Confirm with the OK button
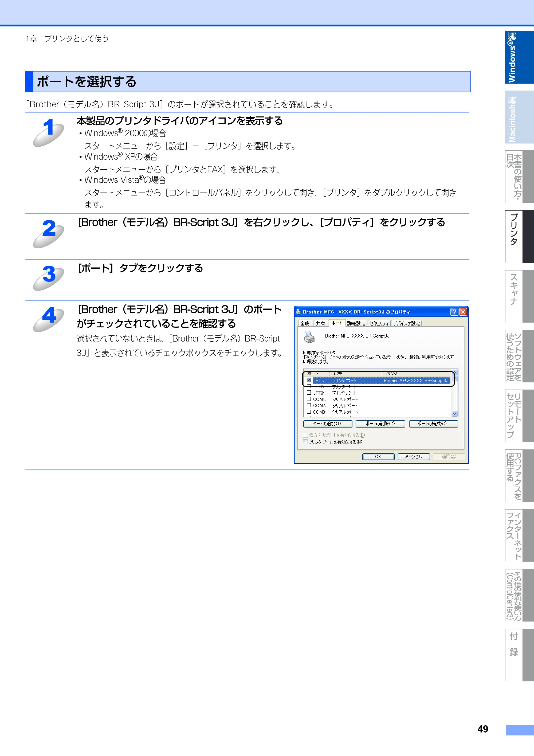This screenshot has width=534, height=756. pyautogui.click(x=378, y=457)
